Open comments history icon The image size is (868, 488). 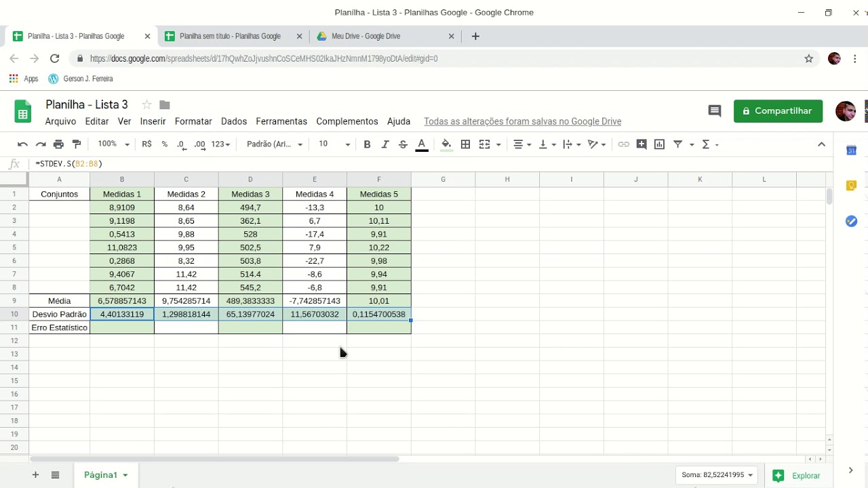tap(714, 111)
